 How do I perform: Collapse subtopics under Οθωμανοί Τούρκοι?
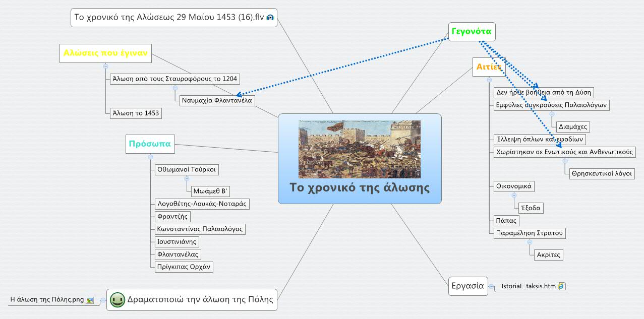tap(187, 178)
